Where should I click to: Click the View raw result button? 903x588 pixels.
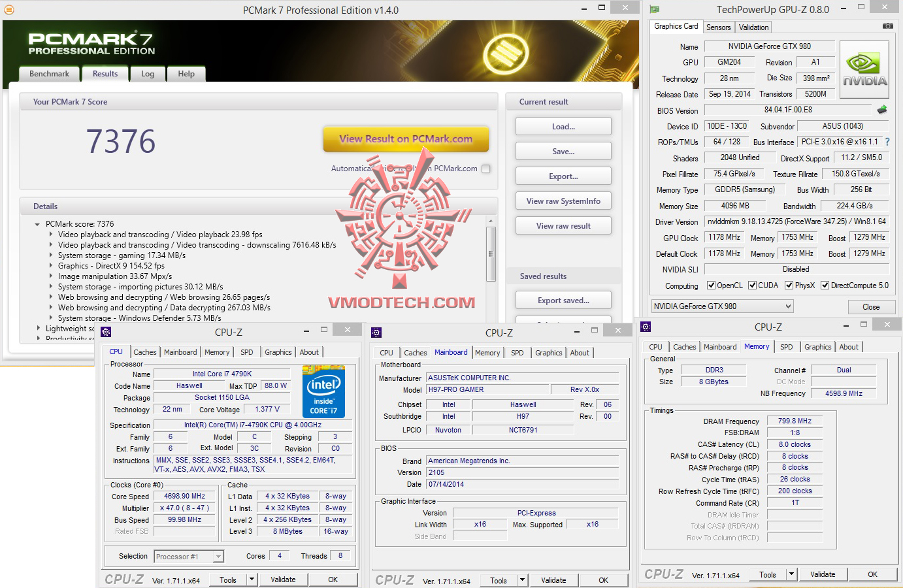563,226
